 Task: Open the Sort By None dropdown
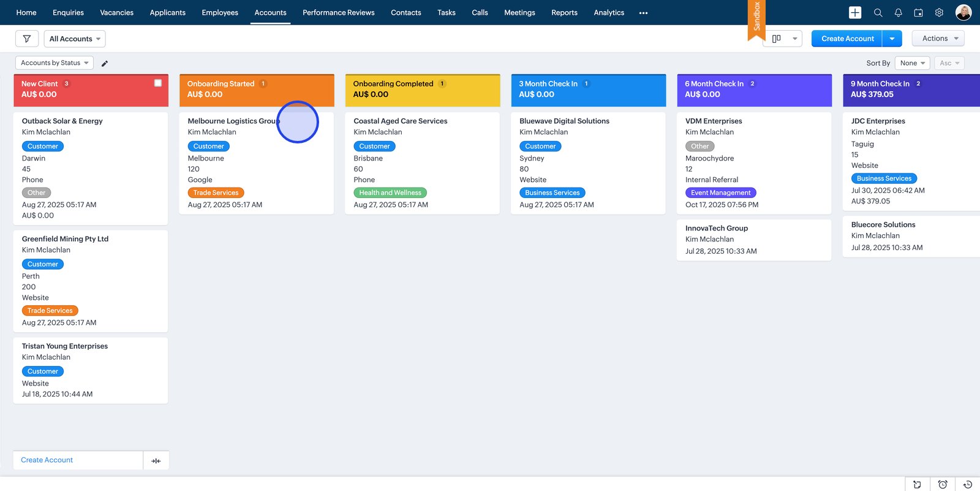pyautogui.click(x=912, y=63)
